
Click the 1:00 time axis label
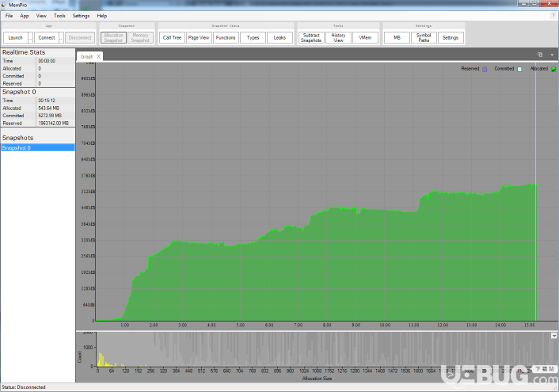click(125, 325)
